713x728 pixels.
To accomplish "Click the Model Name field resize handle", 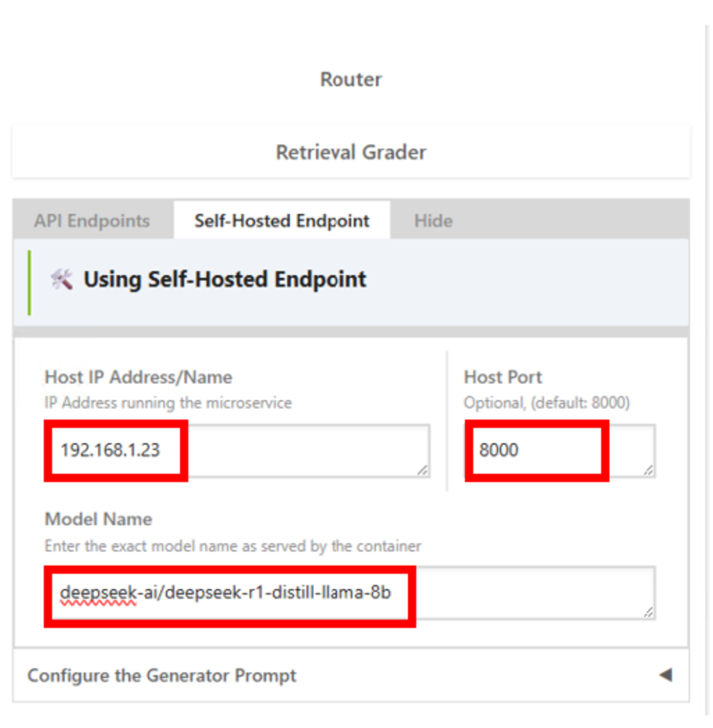I will tap(648, 612).
